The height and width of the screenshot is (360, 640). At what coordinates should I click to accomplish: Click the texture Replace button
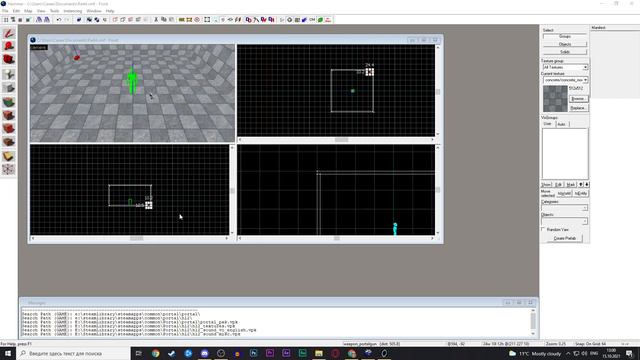click(578, 108)
